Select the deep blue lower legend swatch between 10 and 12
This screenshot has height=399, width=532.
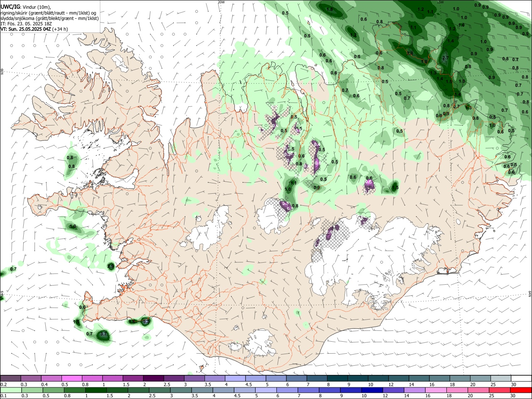[372, 390]
